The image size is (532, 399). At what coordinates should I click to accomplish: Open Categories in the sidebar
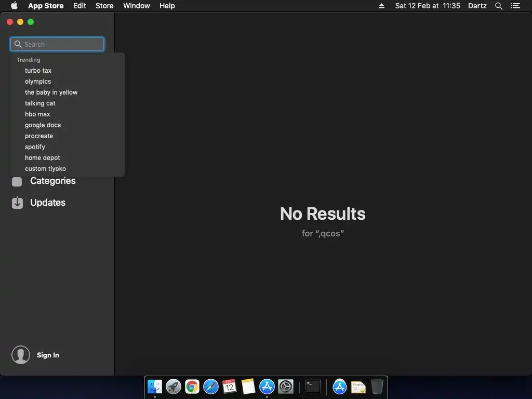point(52,181)
